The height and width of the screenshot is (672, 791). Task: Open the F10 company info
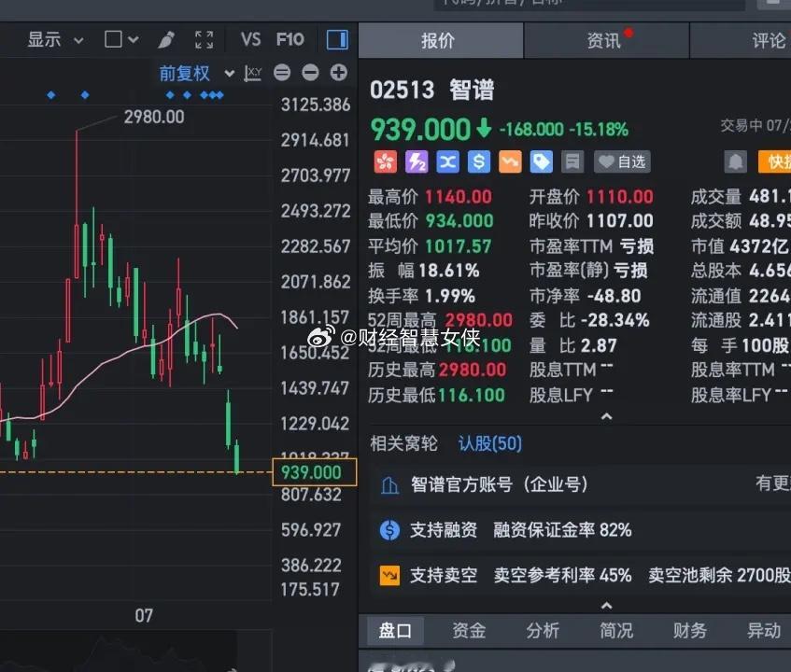point(290,39)
